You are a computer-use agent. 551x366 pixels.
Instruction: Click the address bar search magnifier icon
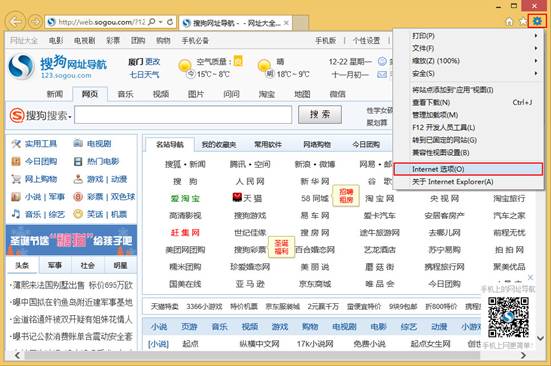151,22
